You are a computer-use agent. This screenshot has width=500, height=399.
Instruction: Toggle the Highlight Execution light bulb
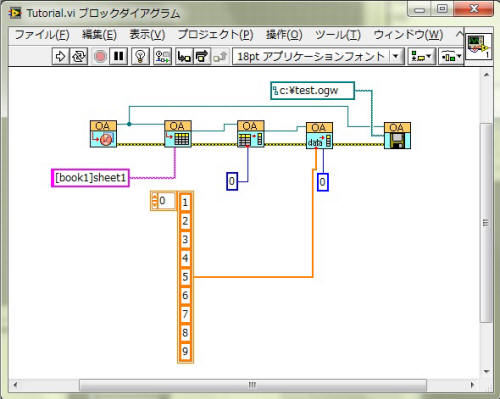140,56
